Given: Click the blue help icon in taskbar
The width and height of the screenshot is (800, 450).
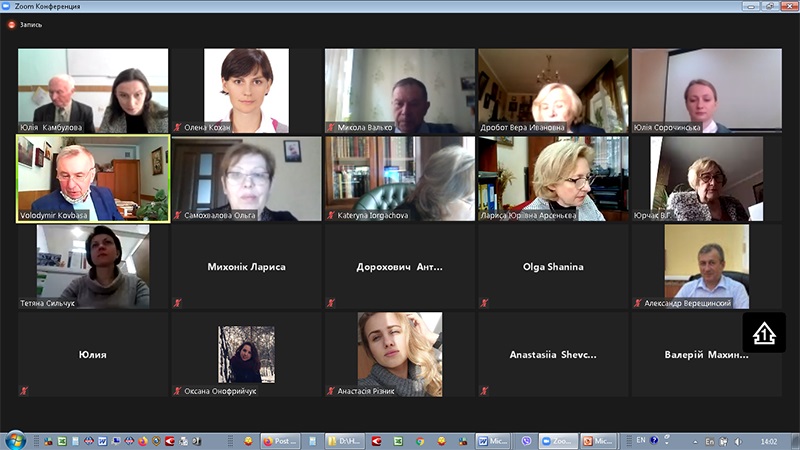Looking at the screenshot, I should coord(654,440).
